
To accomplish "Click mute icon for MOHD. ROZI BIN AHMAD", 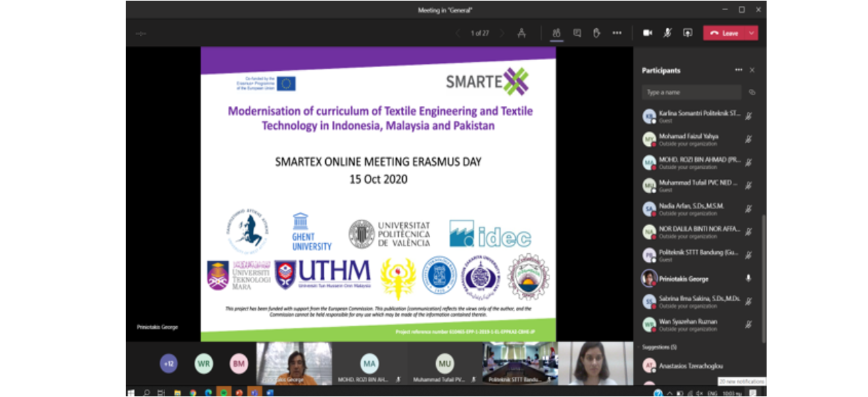I will tap(749, 163).
